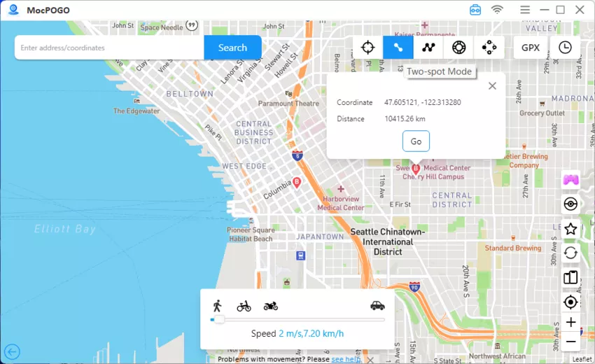Viewport: 595px width, 364px height.
Task: Click the pink game controller icon
Action: [570, 180]
